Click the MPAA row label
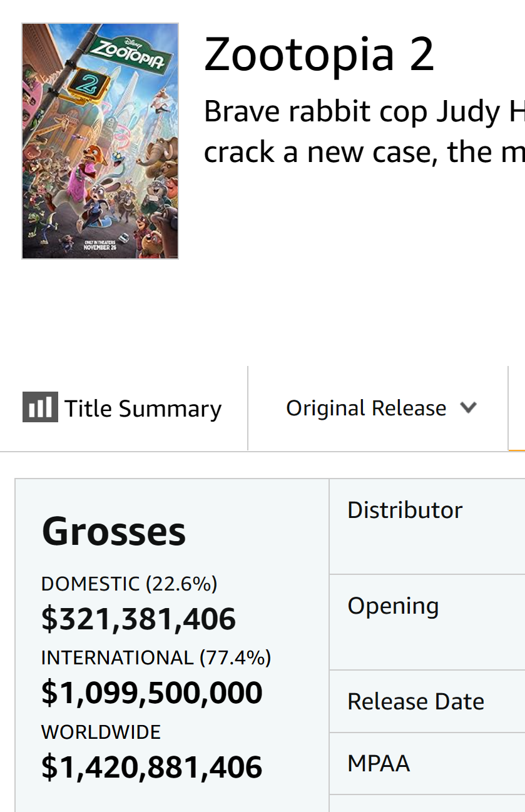 click(379, 764)
